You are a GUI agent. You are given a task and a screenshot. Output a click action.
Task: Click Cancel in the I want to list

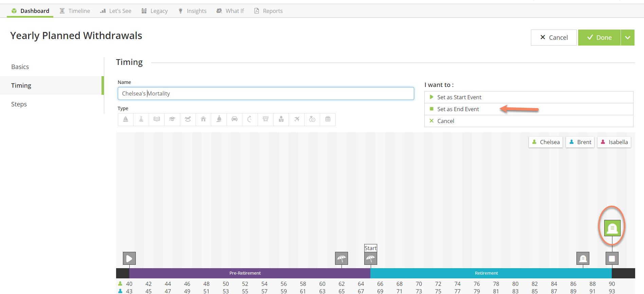pyautogui.click(x=529, y=121)
